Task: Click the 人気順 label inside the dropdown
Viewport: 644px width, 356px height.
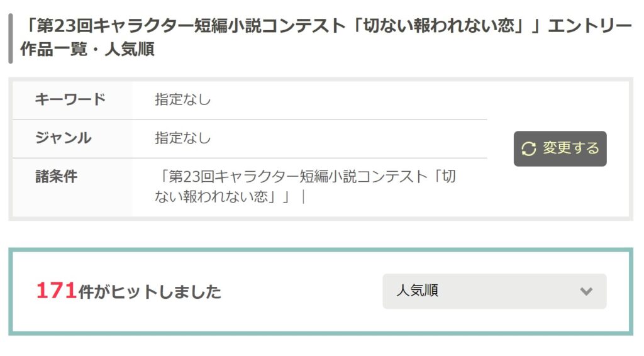Action: pos(418,291)
